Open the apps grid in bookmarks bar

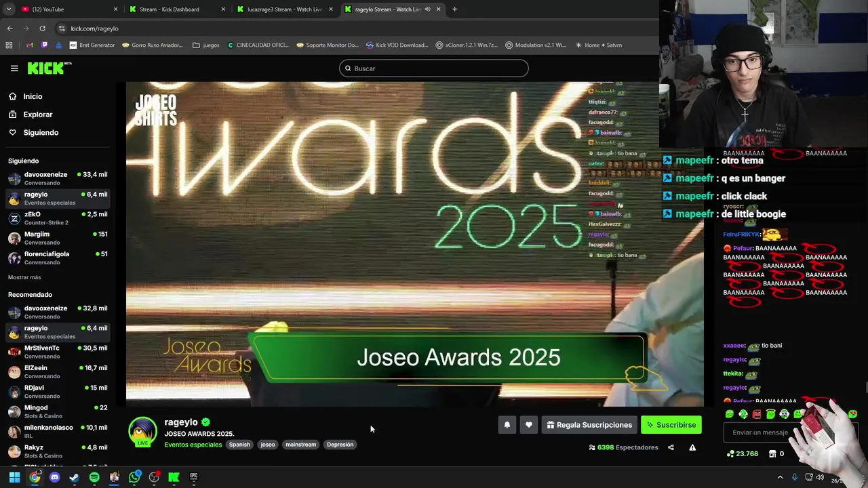[9, 45]
